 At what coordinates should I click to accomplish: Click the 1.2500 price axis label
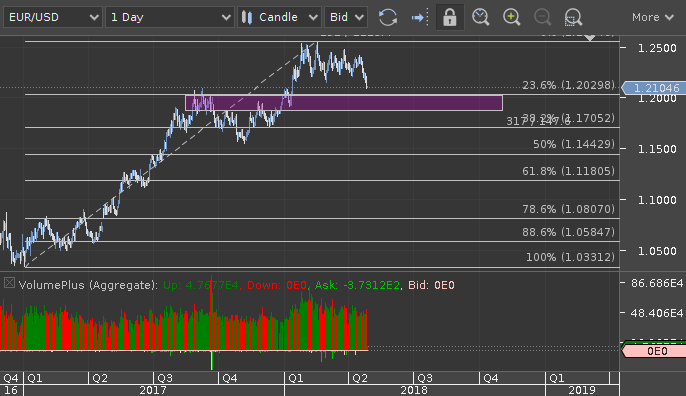657,48
